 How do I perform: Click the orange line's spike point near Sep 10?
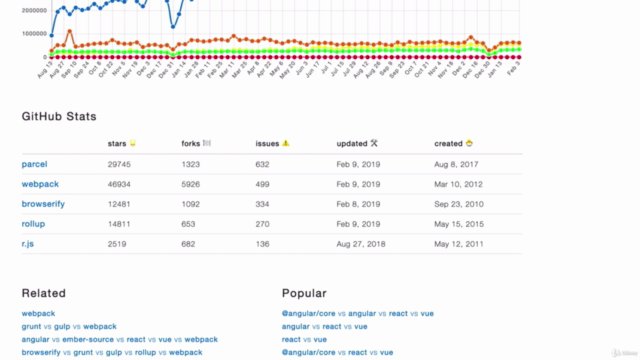click(x=70, y=31)
